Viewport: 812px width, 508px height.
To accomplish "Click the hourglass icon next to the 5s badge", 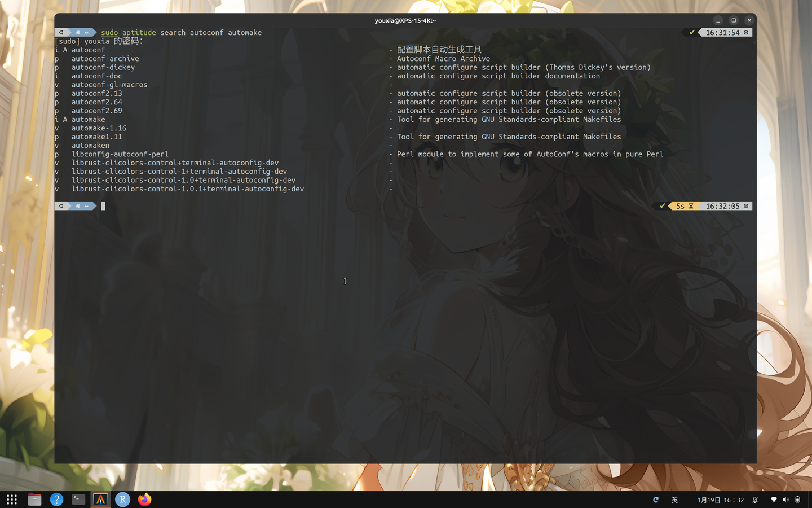I will 690,206.
